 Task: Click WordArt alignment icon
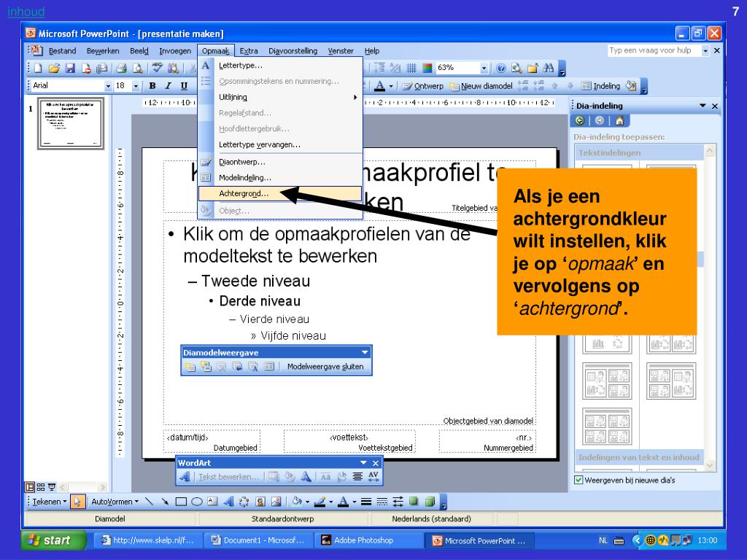pos(357,477)
